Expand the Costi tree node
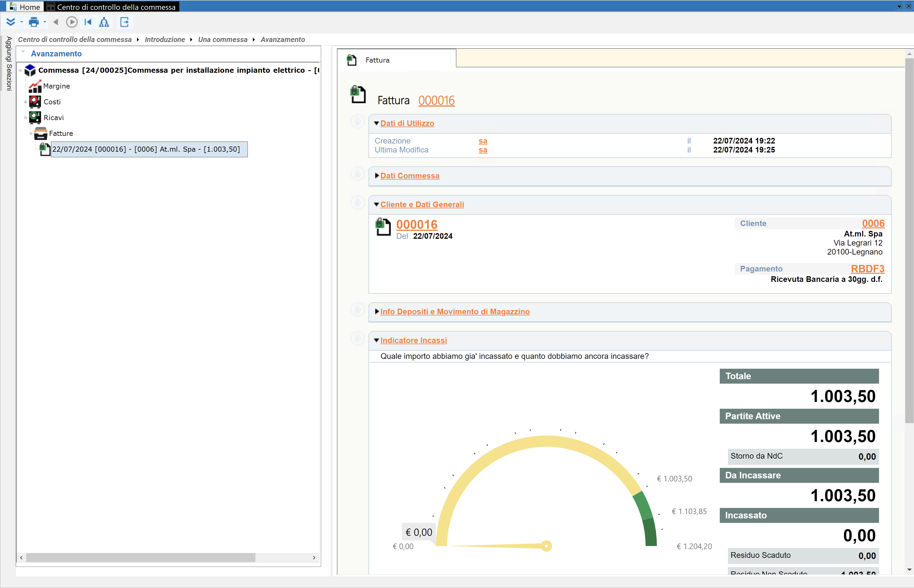 [x=26, y=102]
